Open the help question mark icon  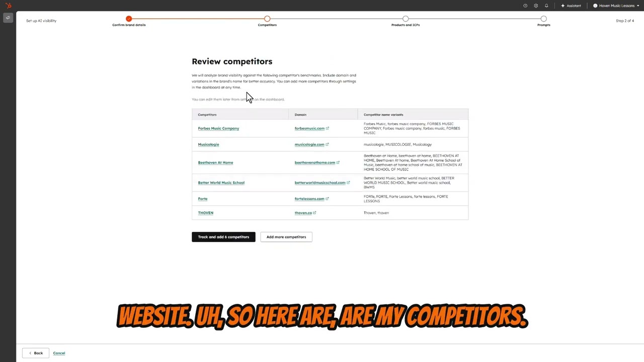(525, 6)
